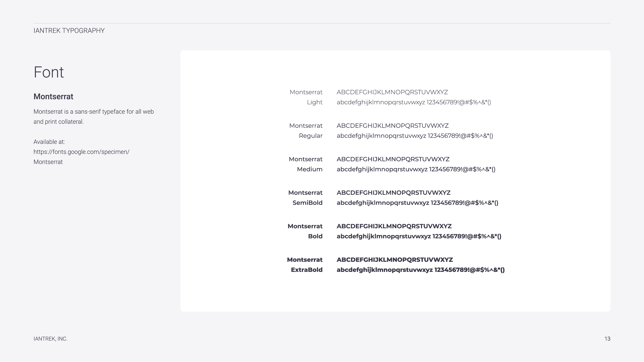Select the Montserrat Light label
The height and width of the screenshot is (362, 644).
306,97
